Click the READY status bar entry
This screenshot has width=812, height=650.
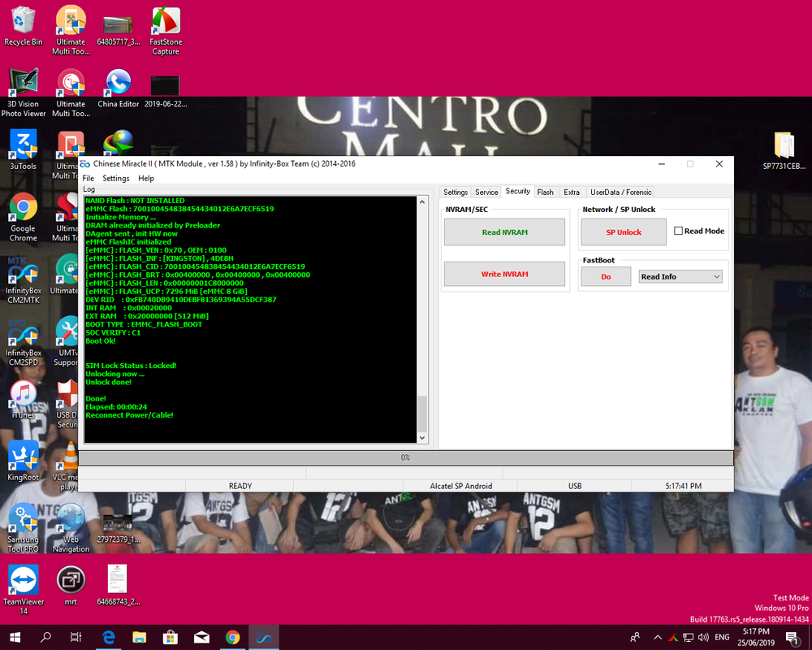tap(240, 486)
